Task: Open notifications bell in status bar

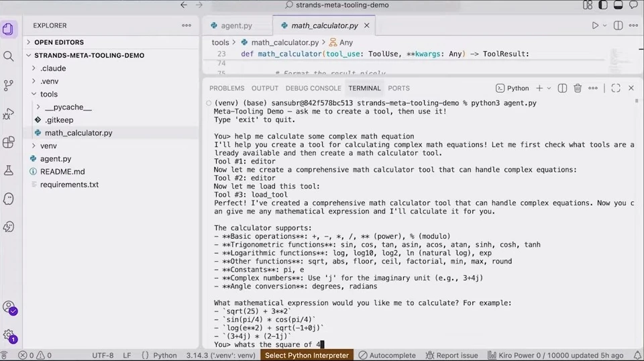Action: [637, 355]
